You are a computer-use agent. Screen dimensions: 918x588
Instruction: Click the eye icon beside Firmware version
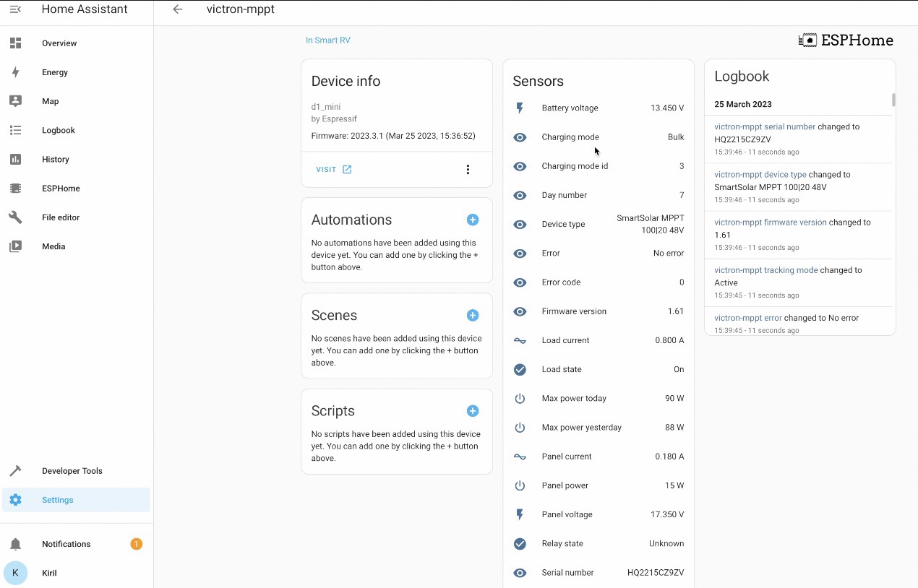click(520, 311)
